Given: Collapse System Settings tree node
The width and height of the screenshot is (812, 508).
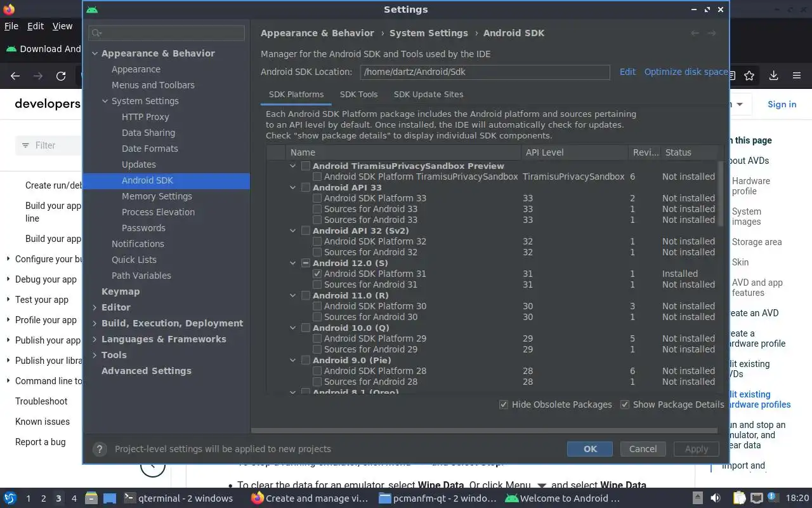Looking at the screenshot, I should pos(105,101).
